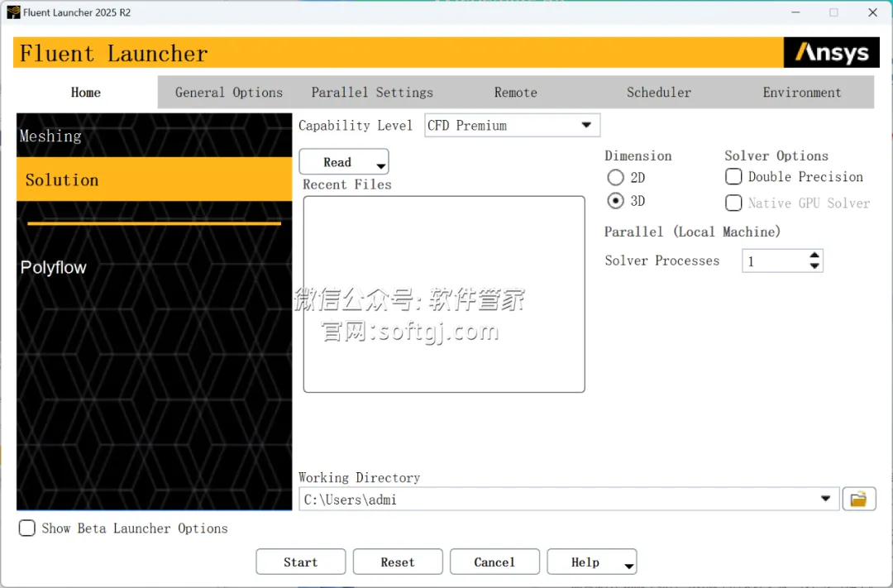893x588 pixels.
Task: Click the Cancel button
Action: [x=494, y=562]
